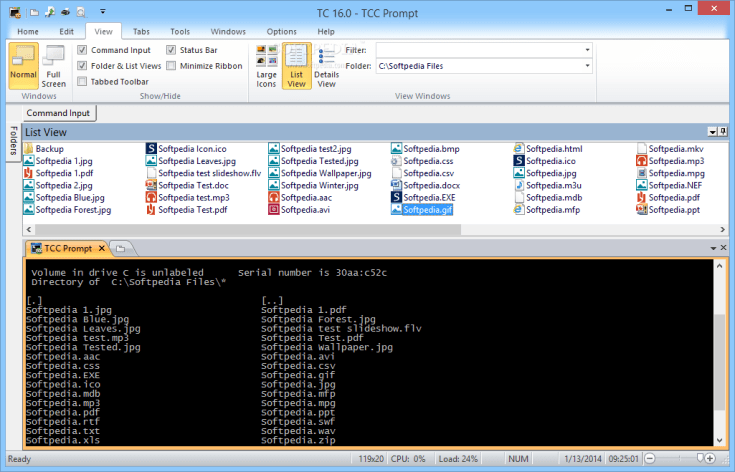Screen dimensions: 735x472
Task: Select Details View in ribbon
Action: pyautogui.click(x=326, y=66)
